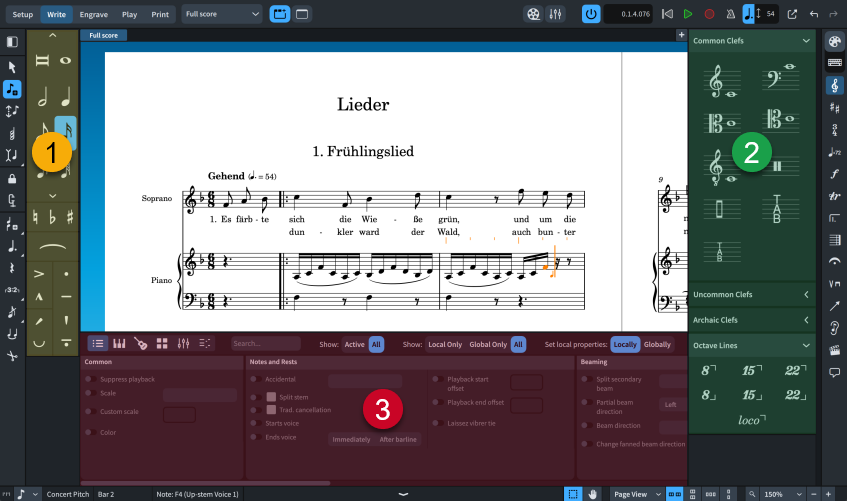Open the Mixer from the top toolbar

(x=554, y=14)
